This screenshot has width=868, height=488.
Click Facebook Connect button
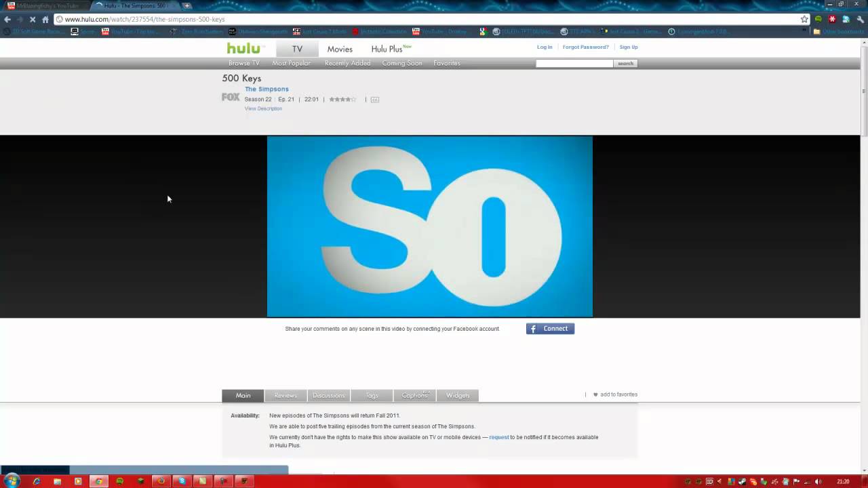tap(550, 329)
